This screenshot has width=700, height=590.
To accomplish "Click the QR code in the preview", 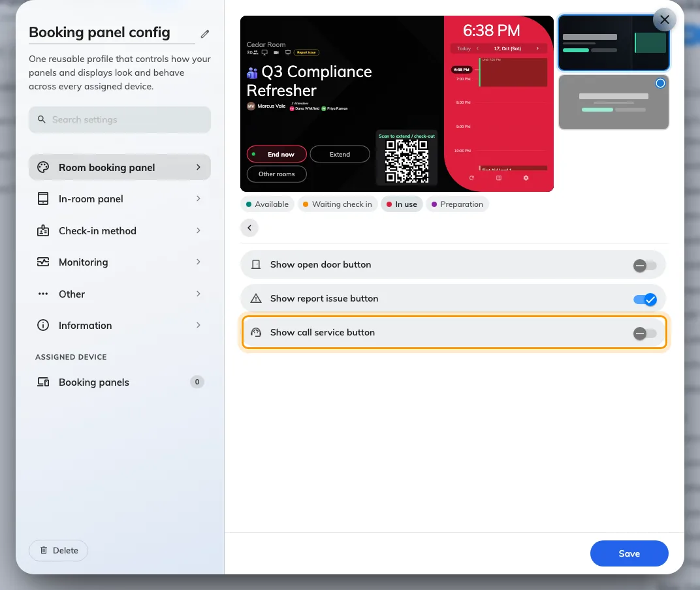I will pyautogui.click(x=407, y=161).
